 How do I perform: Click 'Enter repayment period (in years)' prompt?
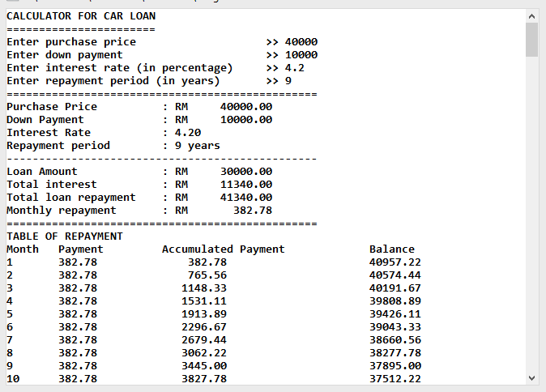tap(113, 81)
